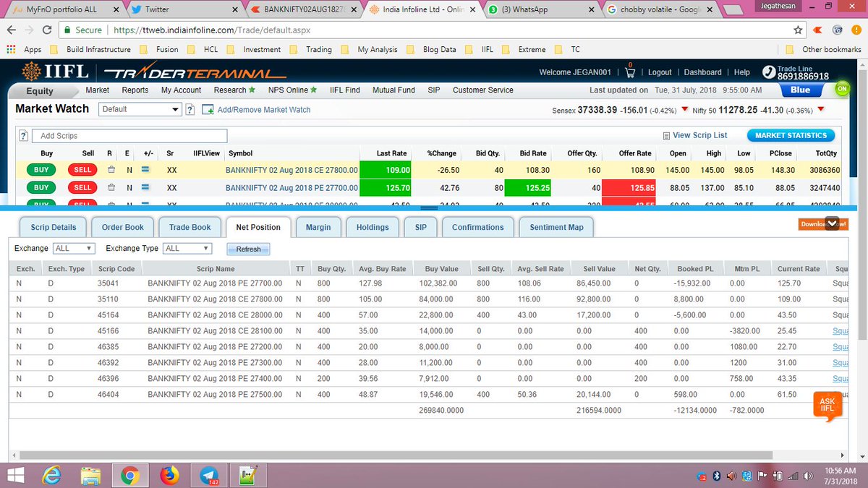Click the +/- icon of CE 27800 row

click(145, 170)
